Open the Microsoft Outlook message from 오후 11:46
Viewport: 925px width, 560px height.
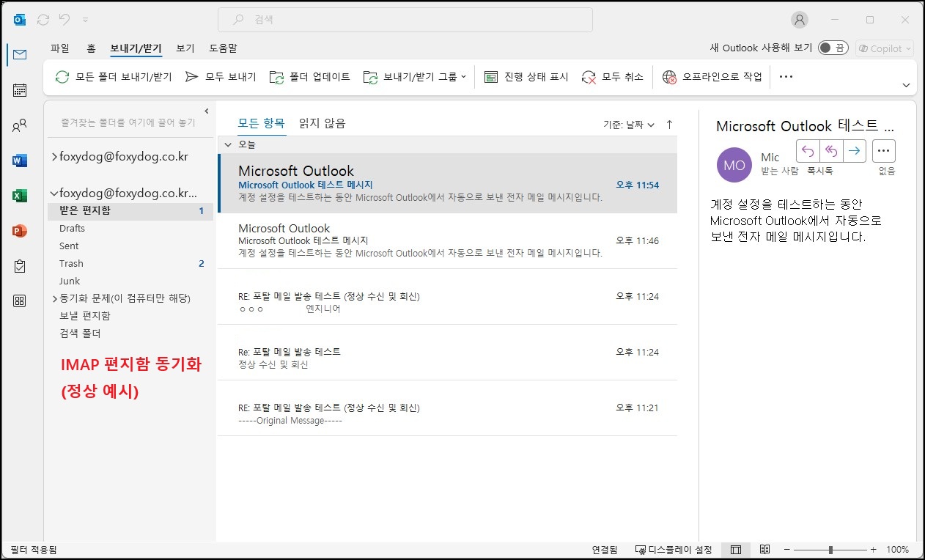click(x=448, y=241)
